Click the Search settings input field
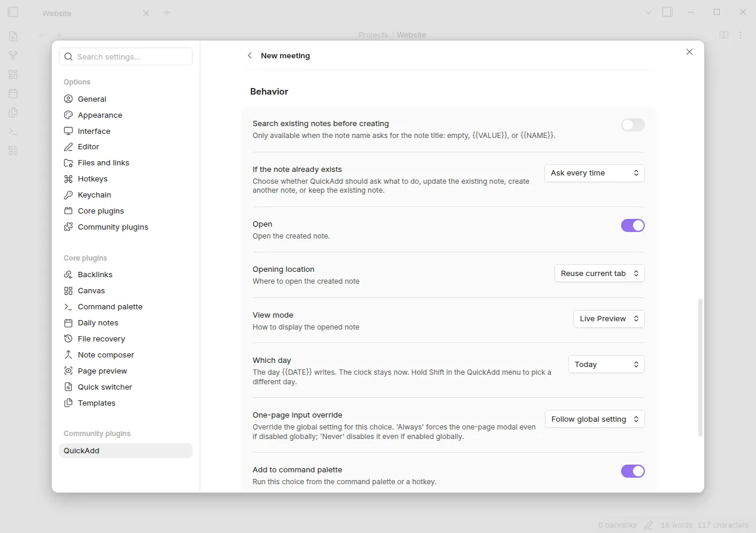The height and width of the screenshot is (533, 756). point(125,57)
